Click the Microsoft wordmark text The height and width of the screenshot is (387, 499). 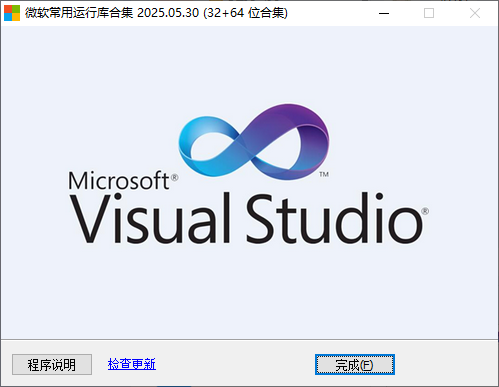click(x=119, y=181)
